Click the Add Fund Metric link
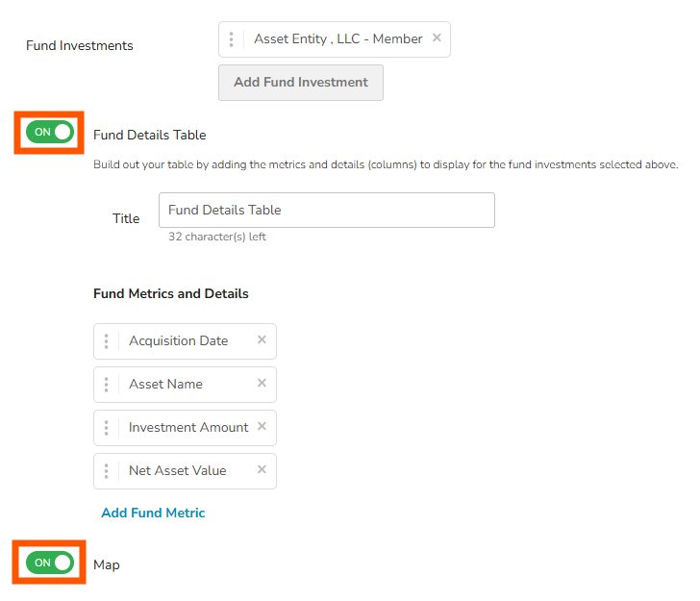The height and width of the screenshot is (601, 700). click(153, 513)
